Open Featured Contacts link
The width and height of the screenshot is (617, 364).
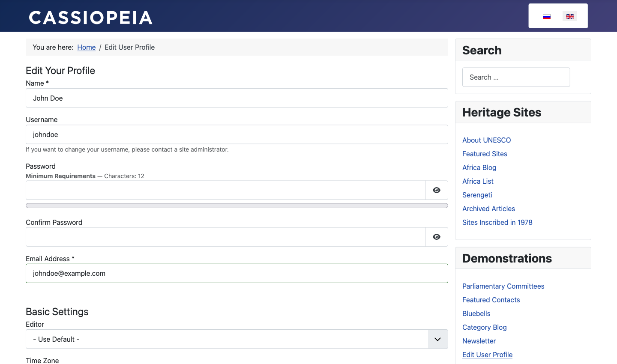491,300
